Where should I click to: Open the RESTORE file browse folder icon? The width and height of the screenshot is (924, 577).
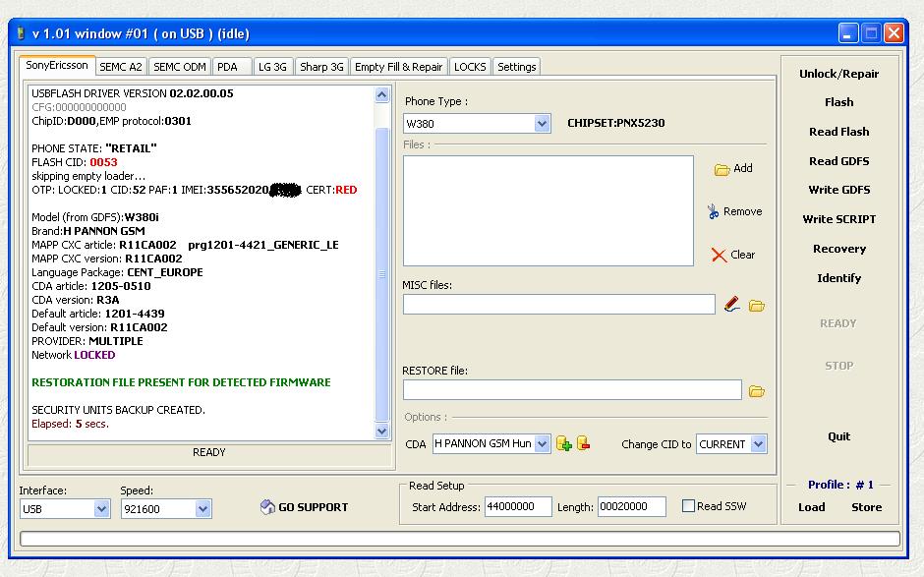[x=757, y=391]
